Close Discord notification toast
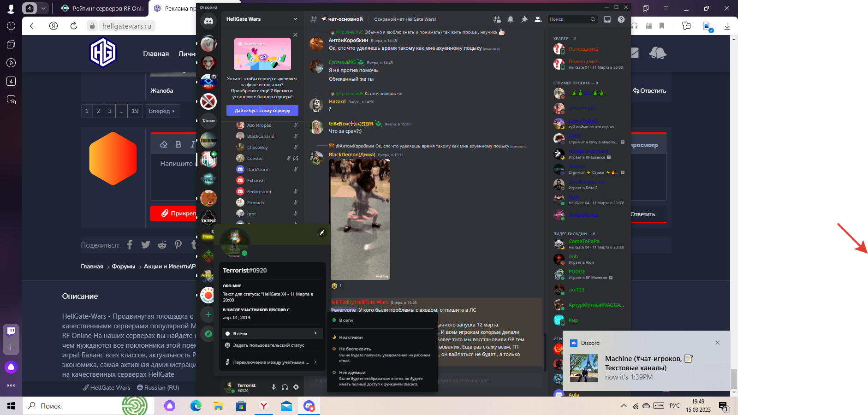The height and width of the screenshot is (415, 868). click(717, 343)
